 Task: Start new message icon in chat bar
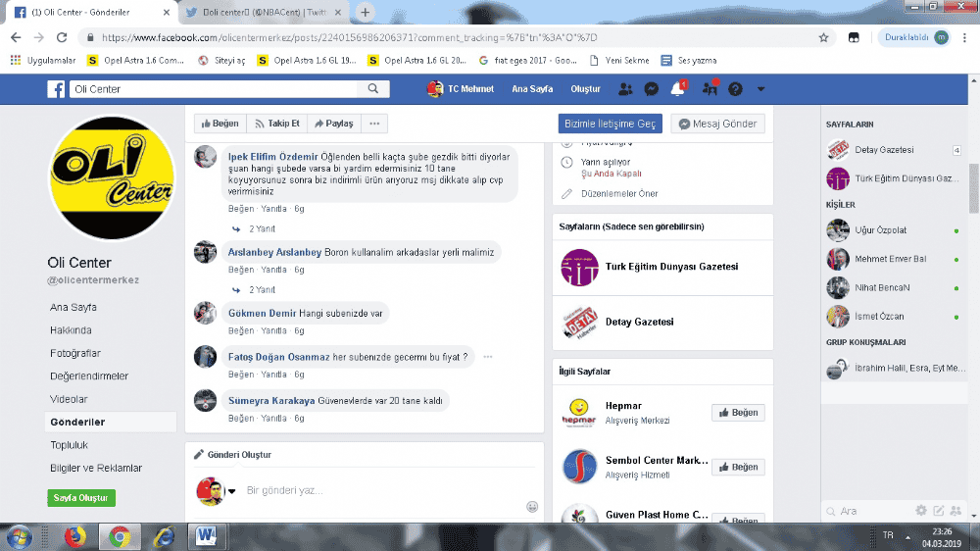pyautogui.click(x=938, y=511)
